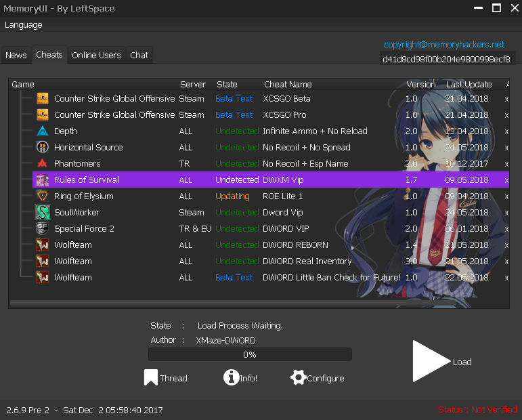This screenshot has height=420, width=522.
Task: Click the Updating state of ROE Lite 1
Action: click(232, 196)
